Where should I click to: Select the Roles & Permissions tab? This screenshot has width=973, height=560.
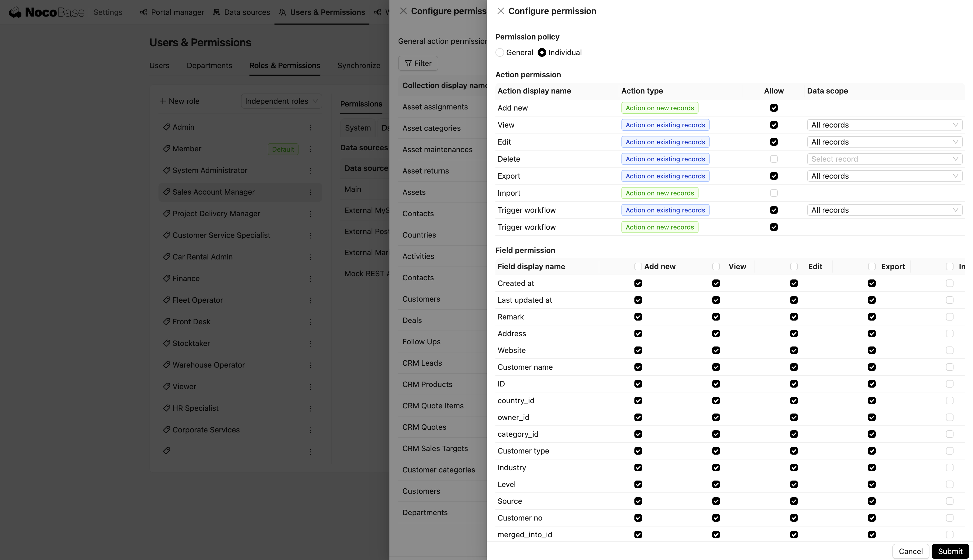click(285, 65)
